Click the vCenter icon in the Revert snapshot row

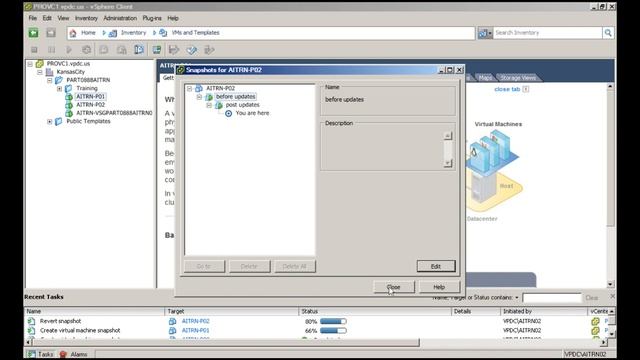coord(595,322)
